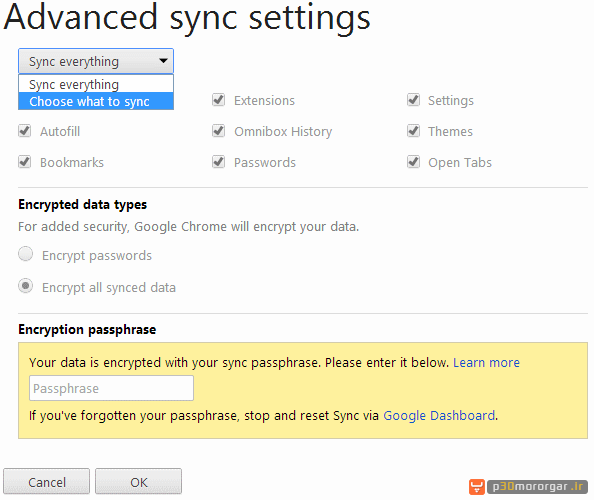Viewport: 594px width, 500px height.
Task: Open the Sync everything dropdown arrow
Action: point(163,61)
